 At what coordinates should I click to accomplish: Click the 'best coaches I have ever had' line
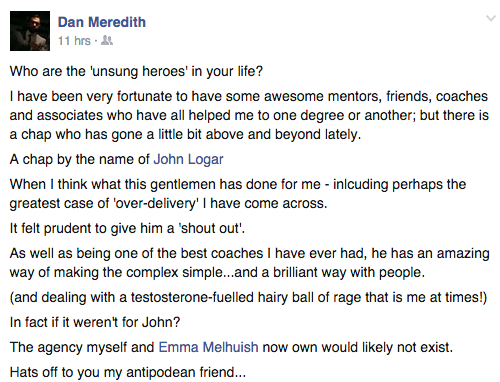(x=249, y=253)
